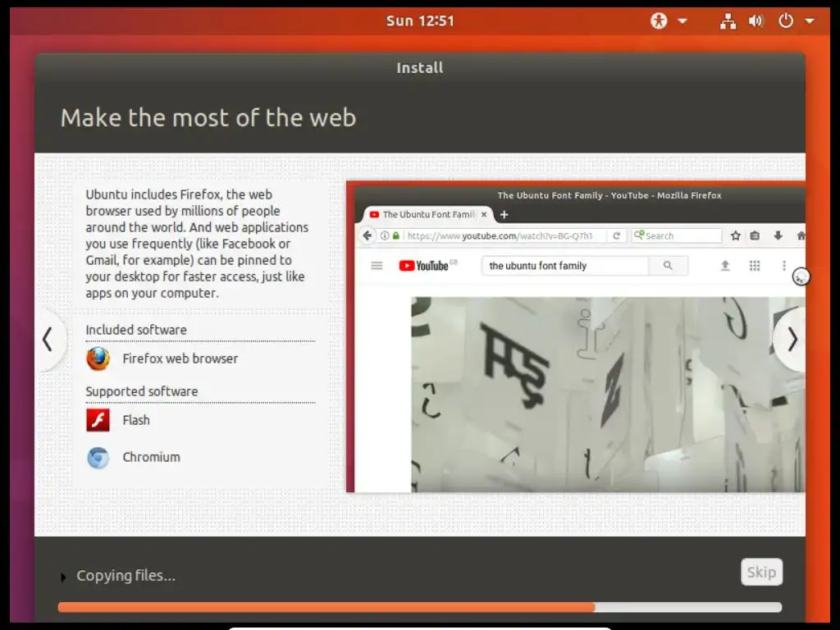Click the YouTube three-dot settings icon
Image resolution: width=840 pixels, height=630 pixels.
783,266
